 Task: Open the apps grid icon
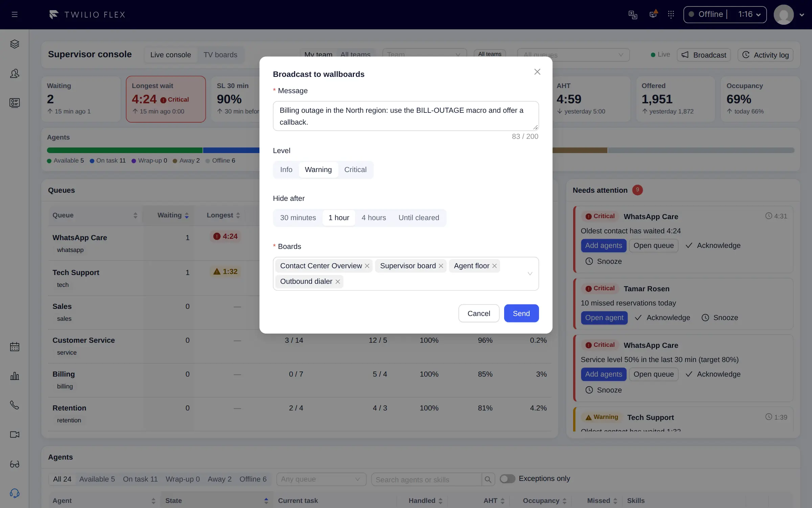tap(671, 14)
